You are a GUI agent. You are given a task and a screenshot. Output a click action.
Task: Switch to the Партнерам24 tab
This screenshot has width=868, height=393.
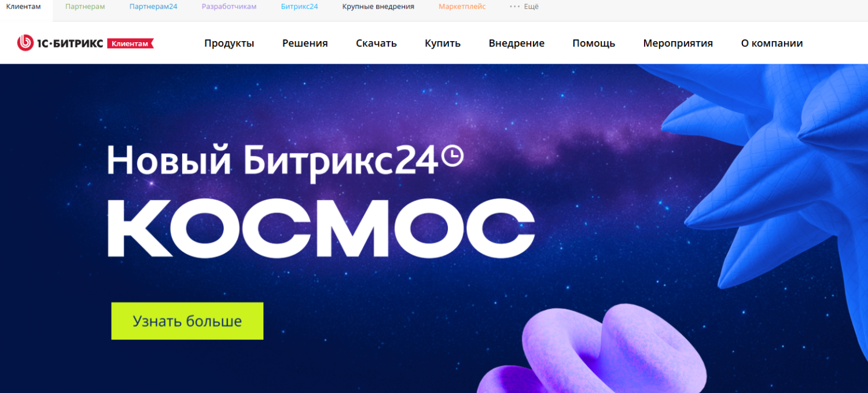153,7
